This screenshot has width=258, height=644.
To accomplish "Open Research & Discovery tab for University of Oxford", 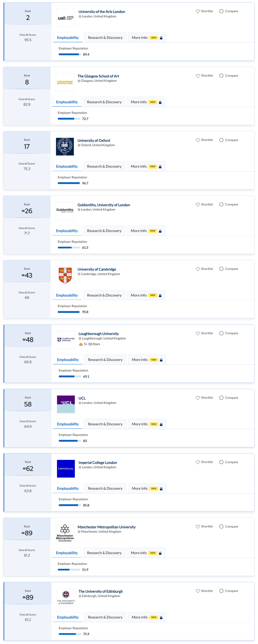I will coord(104,166).
